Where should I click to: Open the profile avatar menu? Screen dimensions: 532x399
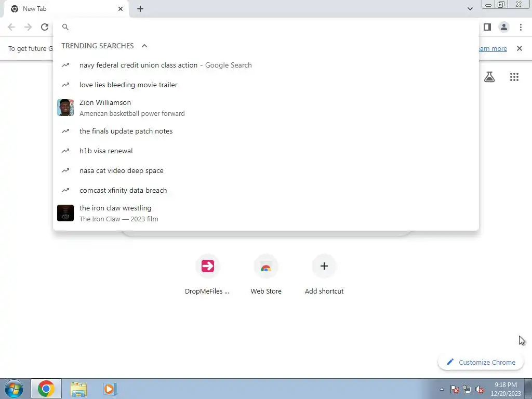504,27
